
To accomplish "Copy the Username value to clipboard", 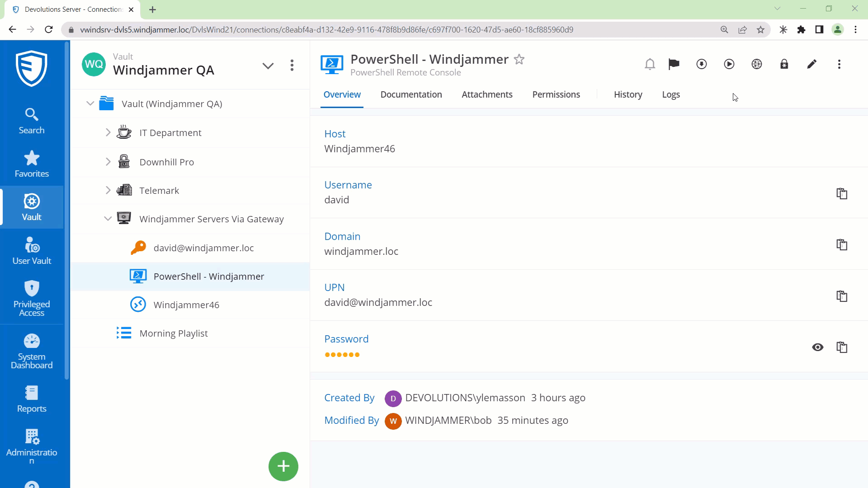I will point(842,193).
